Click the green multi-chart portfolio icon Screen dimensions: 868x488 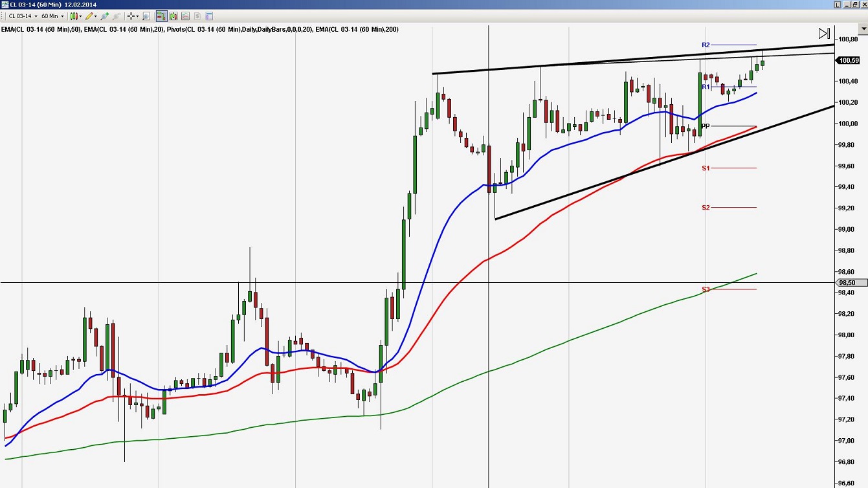coord(173,16)
